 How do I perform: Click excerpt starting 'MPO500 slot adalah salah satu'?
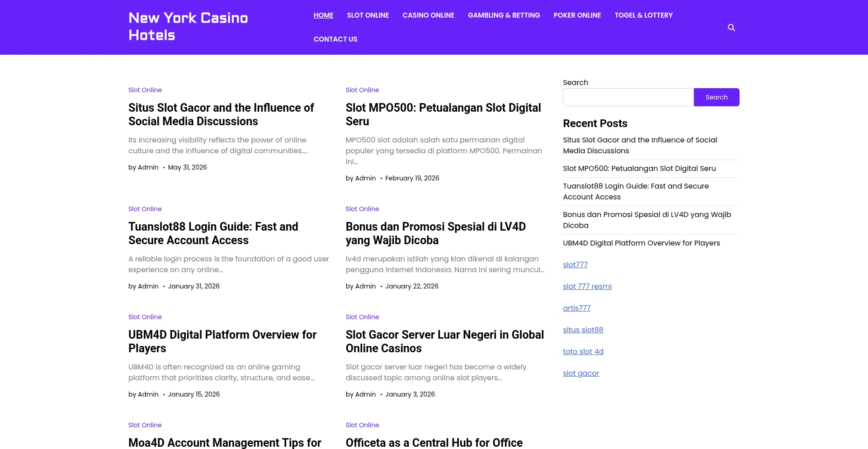pos(444,151)
